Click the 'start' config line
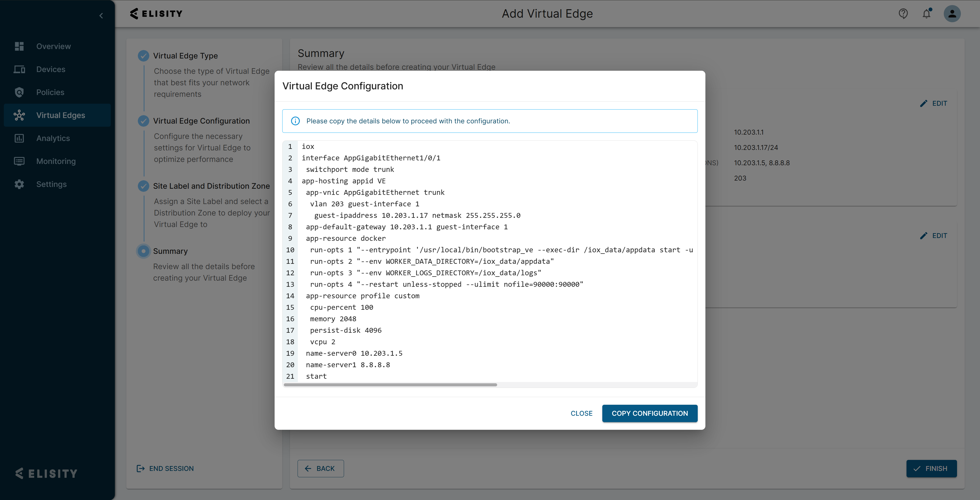This screenshot has width=980, height=500. coord(316,376)
